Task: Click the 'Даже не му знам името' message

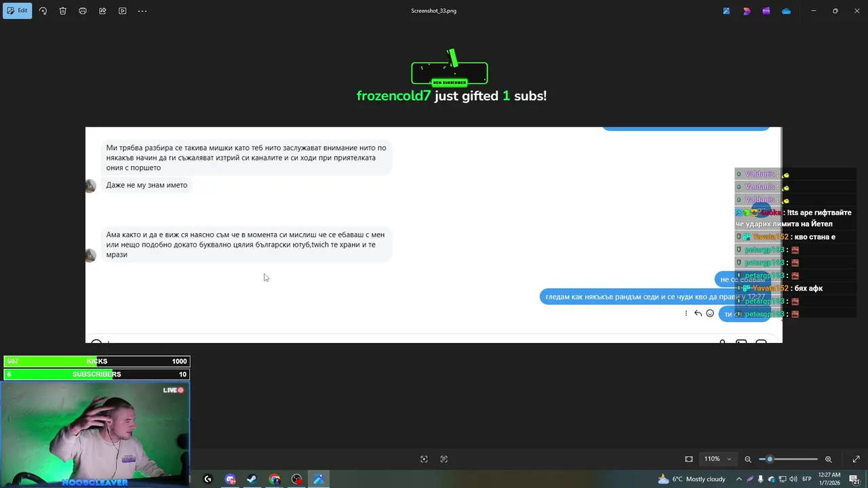Action: (146, 185)
